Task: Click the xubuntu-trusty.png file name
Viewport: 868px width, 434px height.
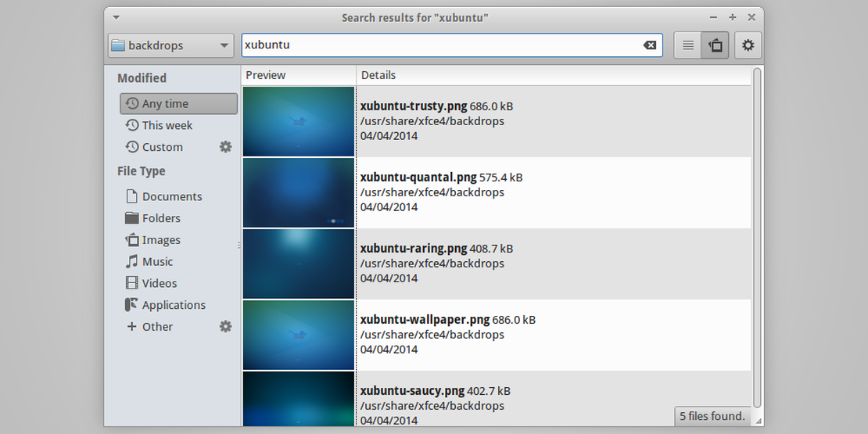Action: [414, 106]
